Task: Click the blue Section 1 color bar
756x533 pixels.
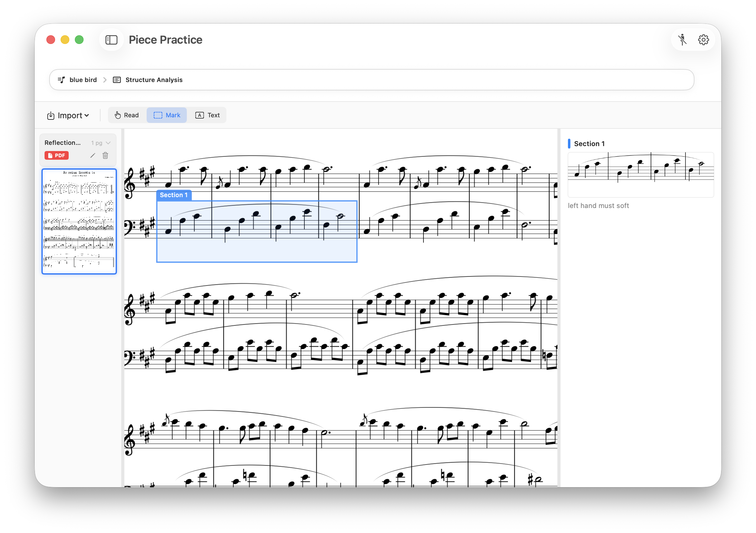Action: [x=569, y=144]
